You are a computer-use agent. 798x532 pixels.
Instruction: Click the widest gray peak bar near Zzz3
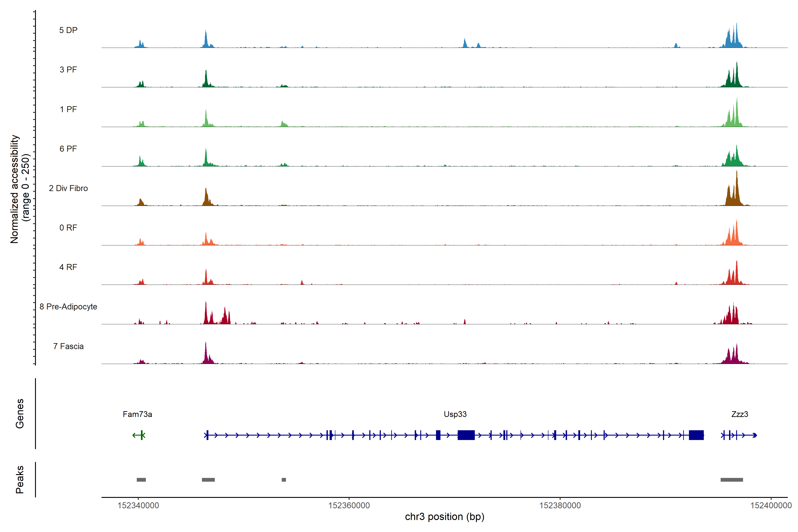731,480
